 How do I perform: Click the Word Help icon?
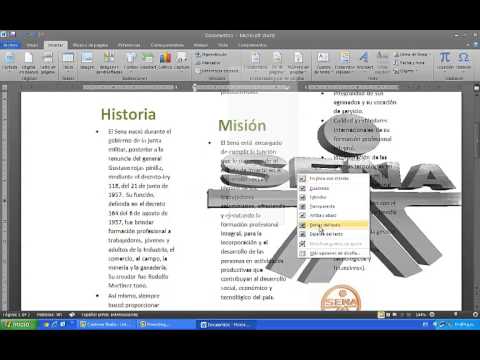point(475,45)
